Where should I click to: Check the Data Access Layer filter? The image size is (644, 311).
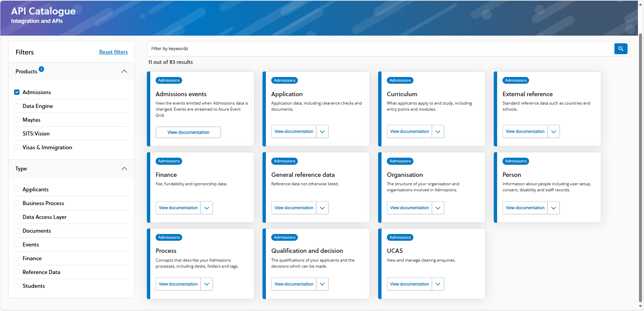coord(17,217)
